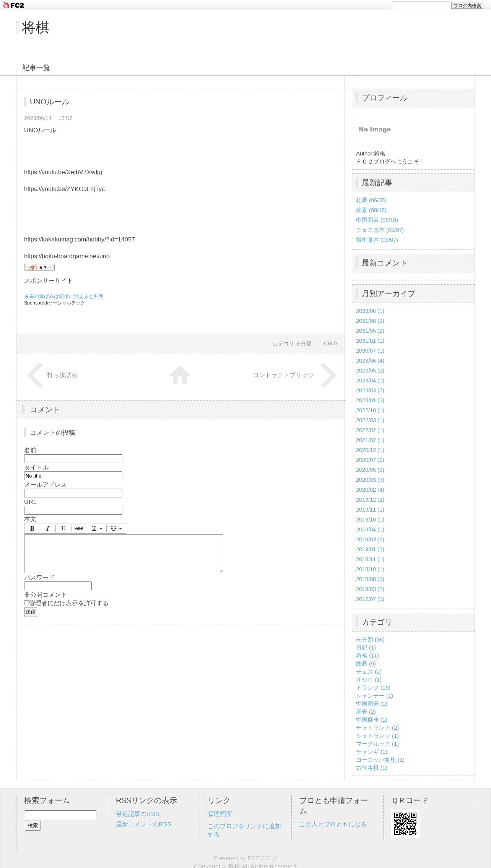Click the home icon in post navigation
The image size is (491, 868).
click(x=180, y=375)
